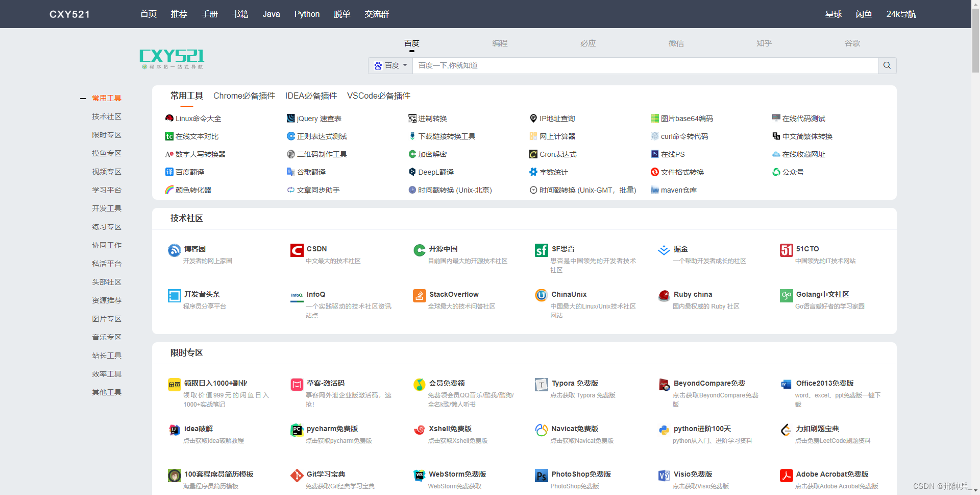Click the pycharm免费版 icon
The height and width of the screenshot is (495, 980).
pos(297,430)
